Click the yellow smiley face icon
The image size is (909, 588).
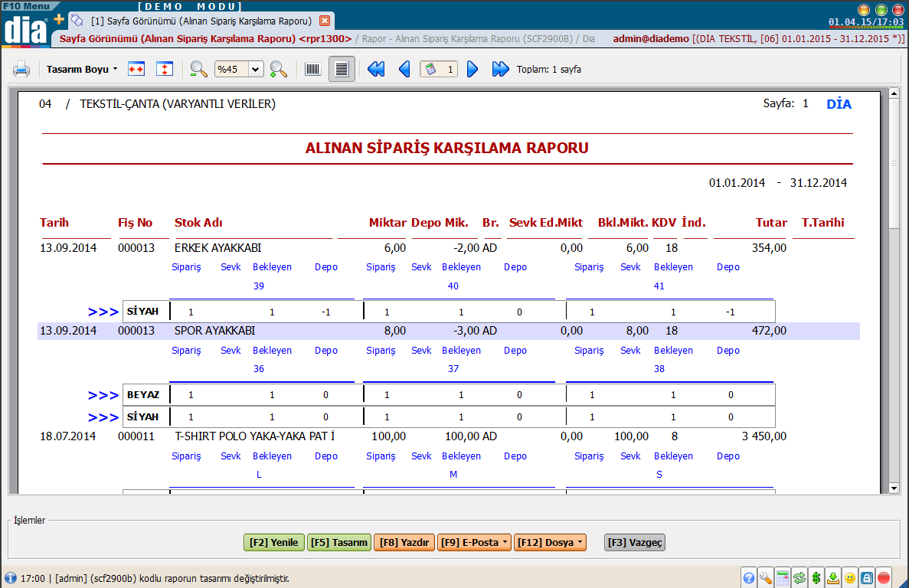click(x=850, y=577)
